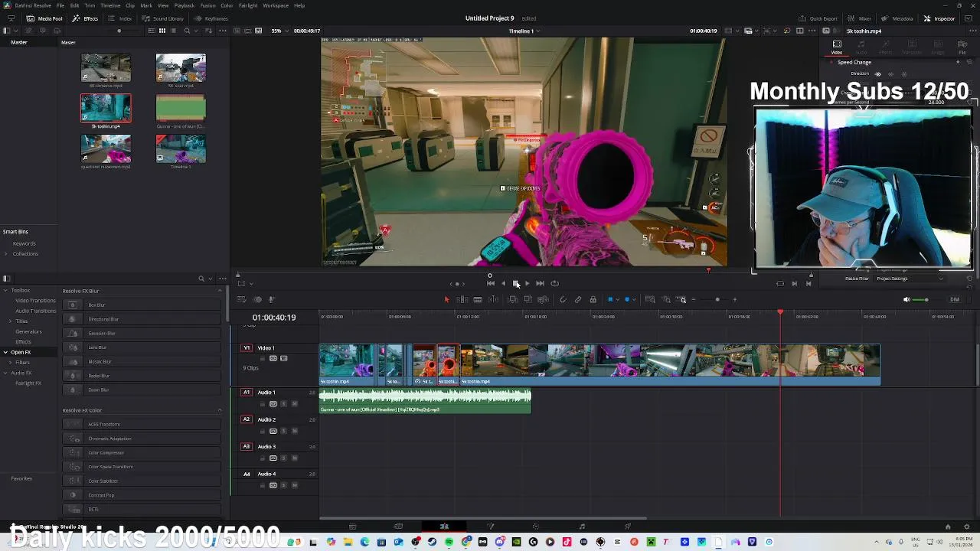The width and height of the screenshot is (980, 551).
Task: Open the Workspace menu
Action: pos(276,5)
